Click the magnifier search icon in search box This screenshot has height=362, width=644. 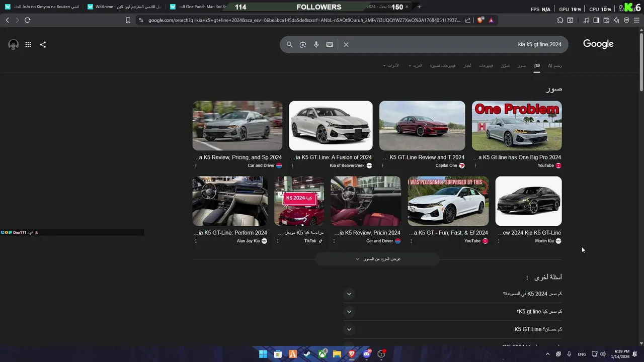(289, 44)
